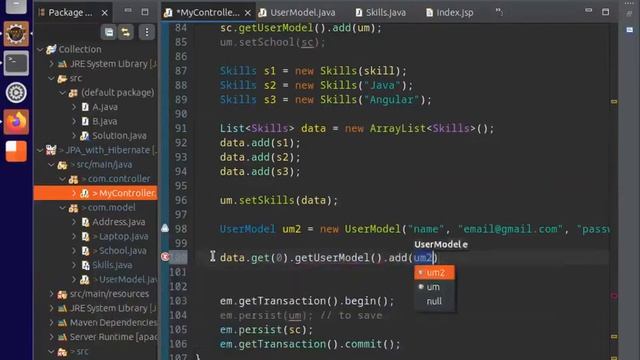
Task: Switch to the Skills.java tab
Action: pyautogui.click(x=381, y=13)
